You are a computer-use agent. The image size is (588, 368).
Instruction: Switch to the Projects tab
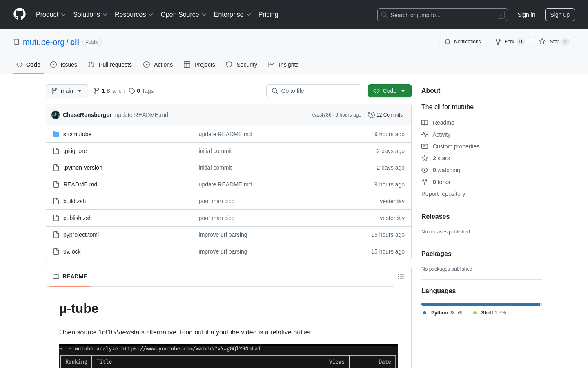click(x=199, y=65)
